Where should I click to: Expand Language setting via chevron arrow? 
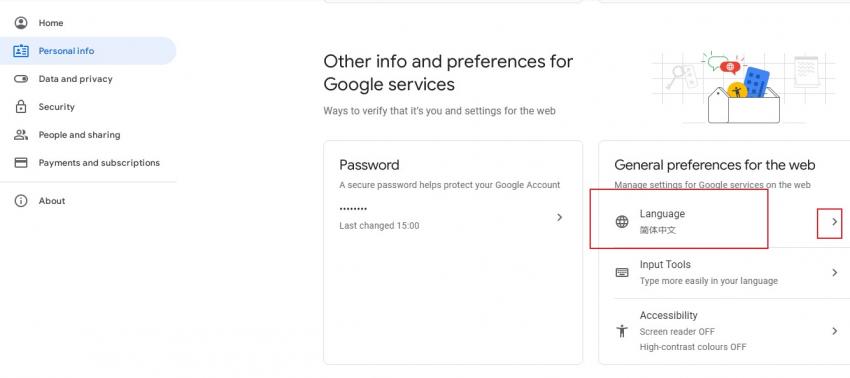point(834,221)
